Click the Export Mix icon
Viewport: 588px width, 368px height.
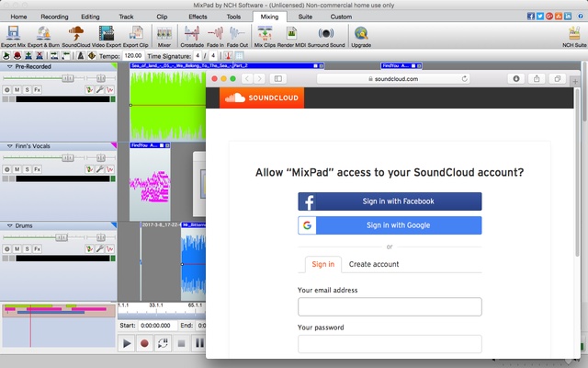tap(14, 36)
